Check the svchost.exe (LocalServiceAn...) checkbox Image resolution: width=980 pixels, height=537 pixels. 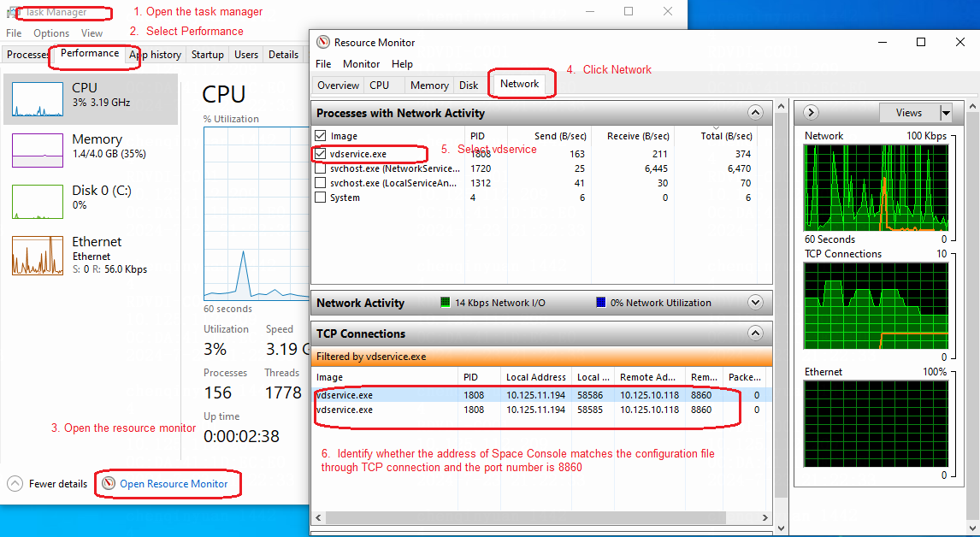321,183
